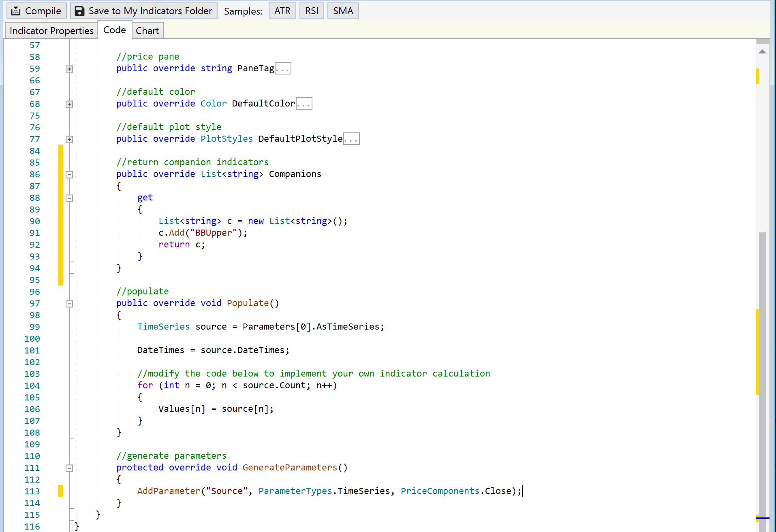This screenshot has height=532, width=776.
Task: Expand the DefaultPlotStyle fold marker
Action: click(69, 139)
